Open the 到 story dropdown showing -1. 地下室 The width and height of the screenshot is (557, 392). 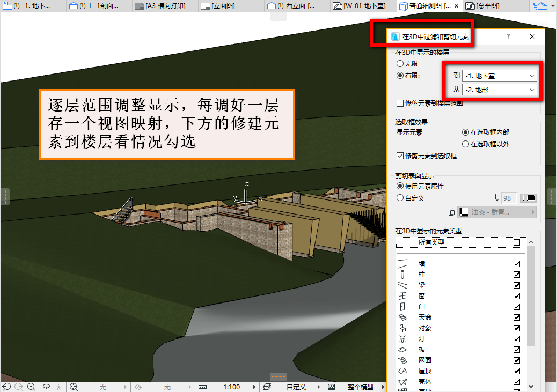pos(499,76)
